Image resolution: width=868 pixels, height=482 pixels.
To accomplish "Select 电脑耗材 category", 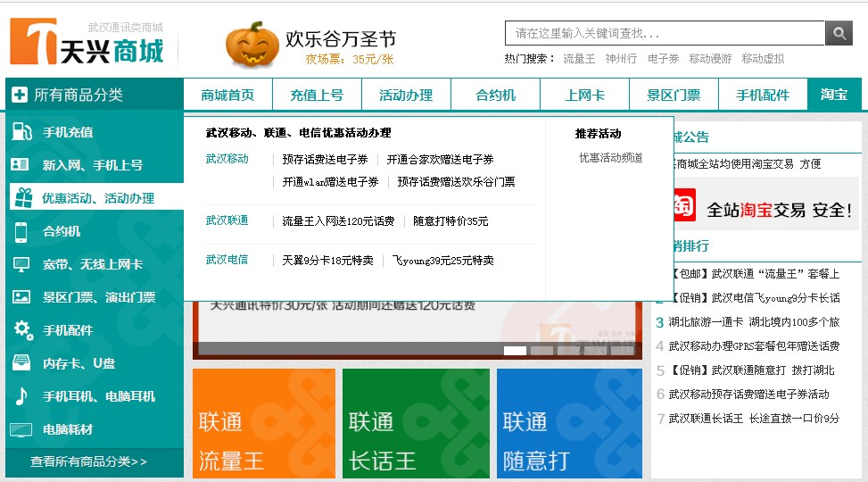I will [68, 429].
